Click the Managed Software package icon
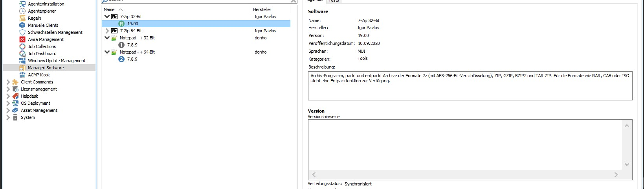The width and height of the screenshot is (644, 189). [22, 68]
